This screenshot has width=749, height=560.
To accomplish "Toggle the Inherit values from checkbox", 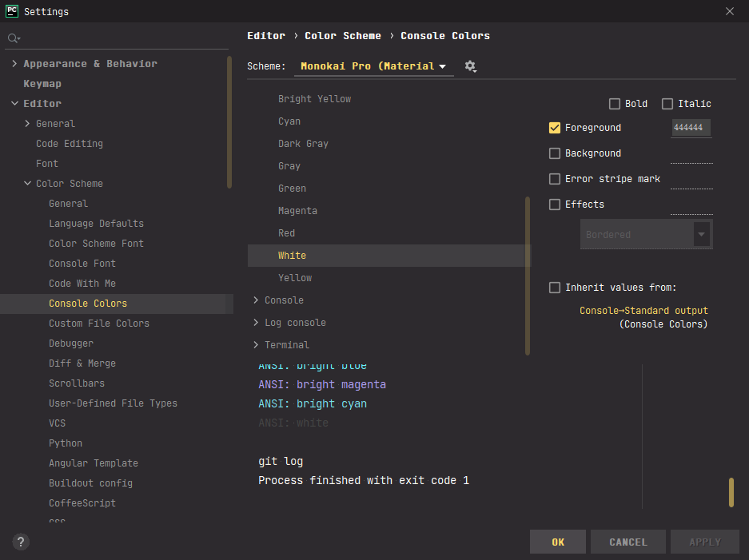I will 555,288.
